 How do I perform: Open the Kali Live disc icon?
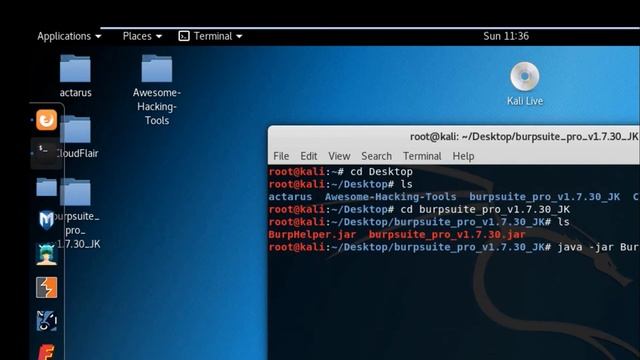pyautogui.click(x=525, y=84)
